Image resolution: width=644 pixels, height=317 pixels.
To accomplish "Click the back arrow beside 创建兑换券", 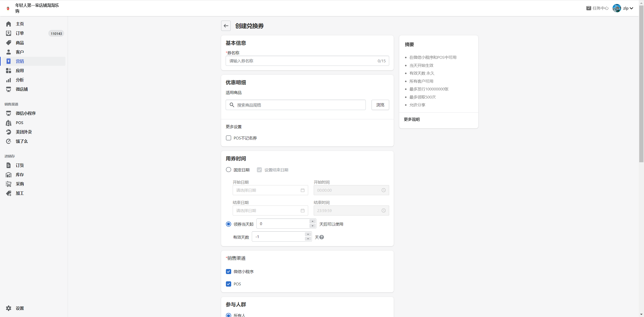I will pyautogui.click(x=226, y=26).
